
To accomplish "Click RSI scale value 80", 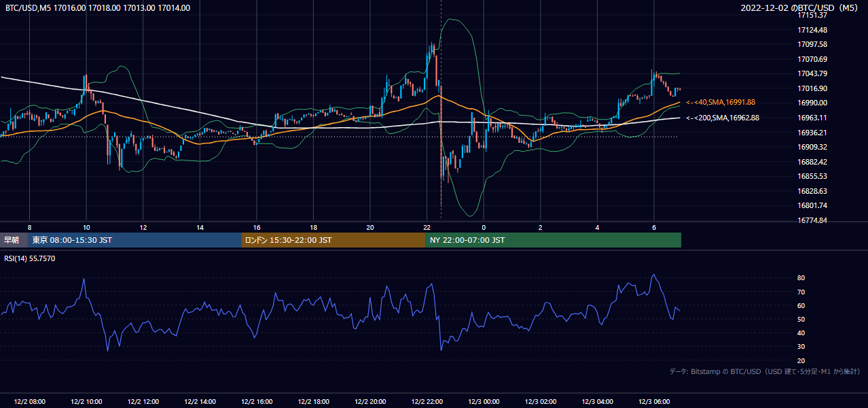I will 801,278.
